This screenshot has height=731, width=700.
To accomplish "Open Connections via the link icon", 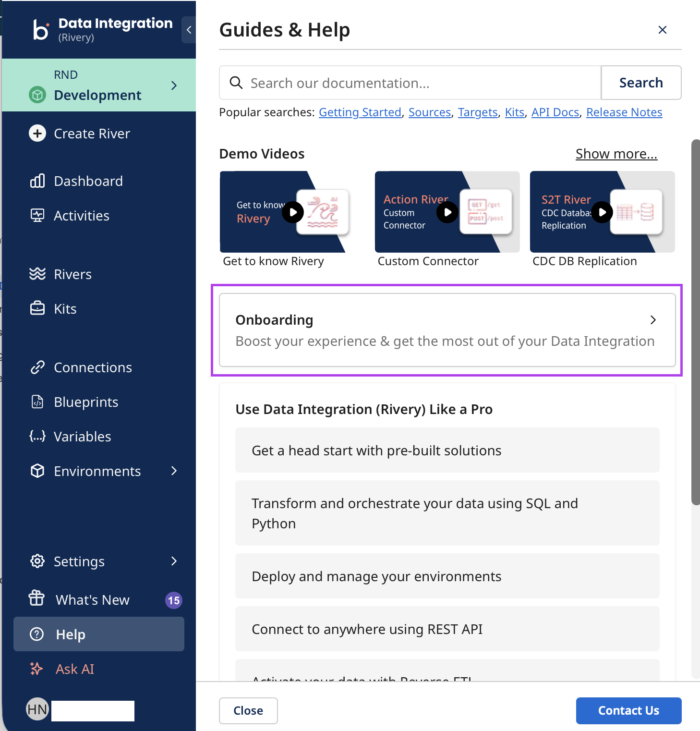I will (37, 367).
